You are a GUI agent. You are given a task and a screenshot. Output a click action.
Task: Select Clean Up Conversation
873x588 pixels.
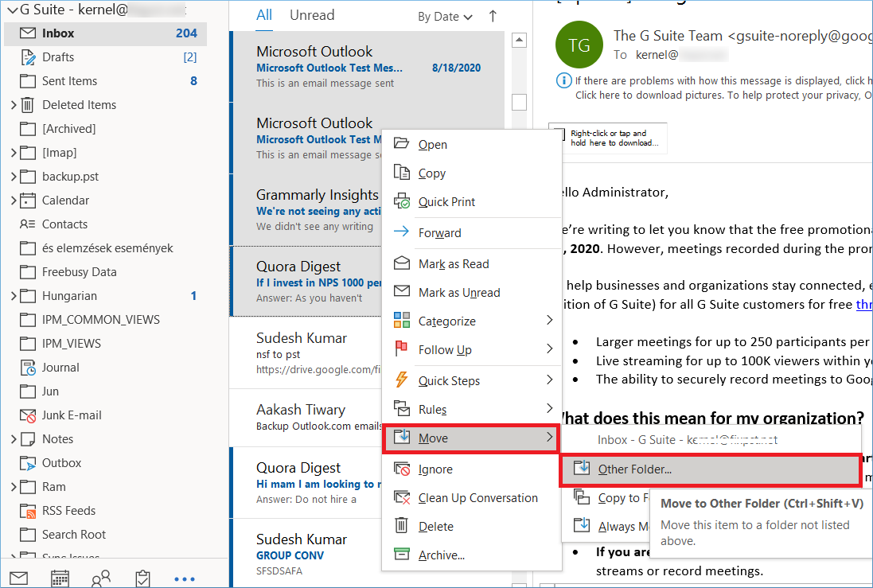coord(472,498)
